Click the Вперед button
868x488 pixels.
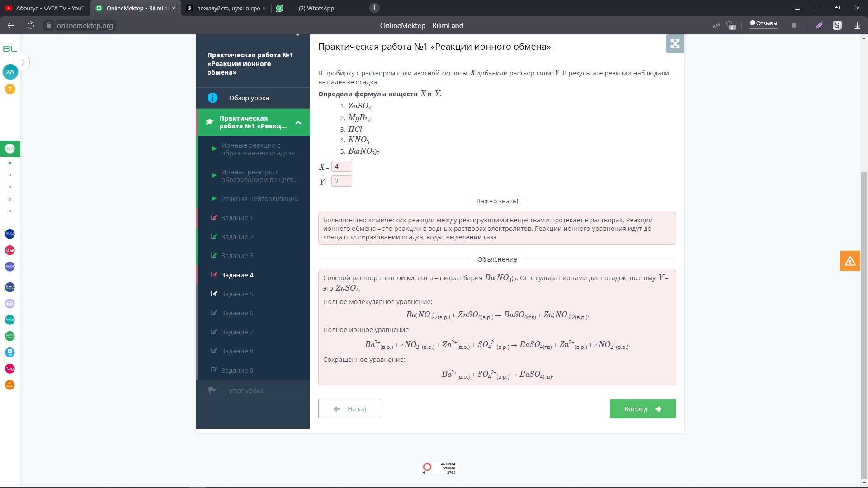click(x=642, y=409)
